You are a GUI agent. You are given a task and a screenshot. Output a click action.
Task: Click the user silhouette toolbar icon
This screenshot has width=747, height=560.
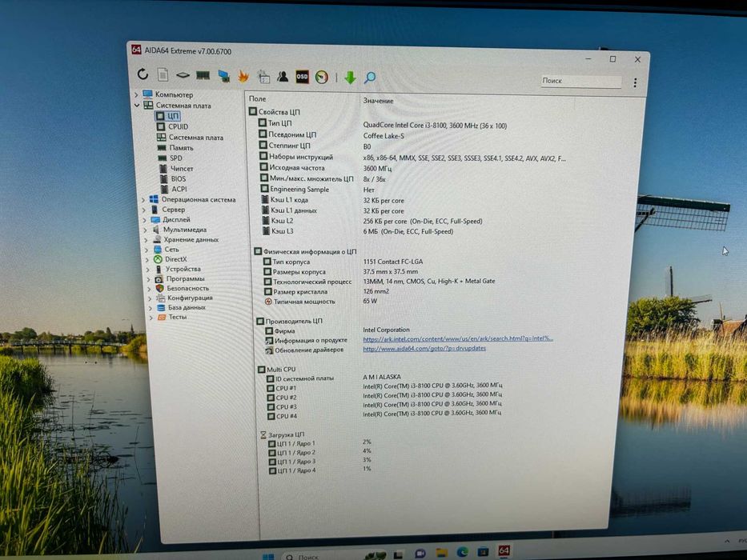[x=283, y=77]
